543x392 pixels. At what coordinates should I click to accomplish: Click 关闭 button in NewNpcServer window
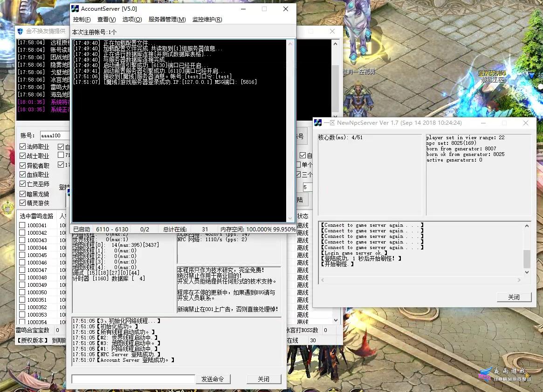[x=514, y=297]
